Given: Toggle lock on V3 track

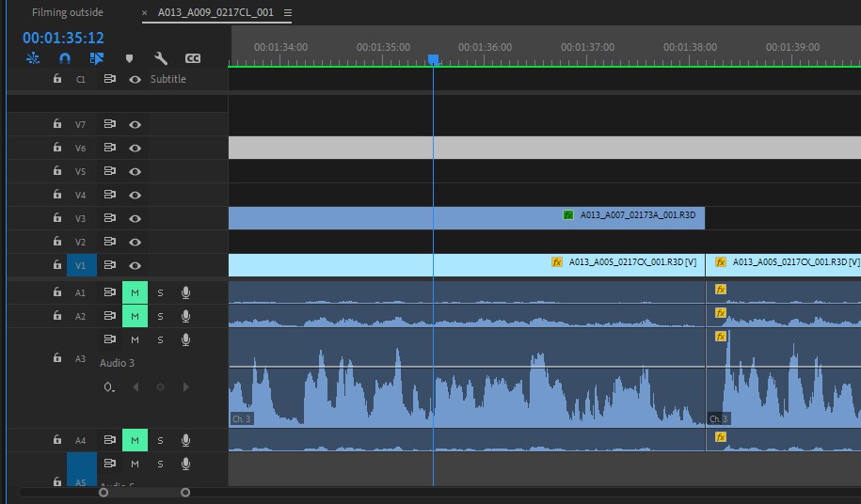Looking at the screenshot, I should click(57, 218).
